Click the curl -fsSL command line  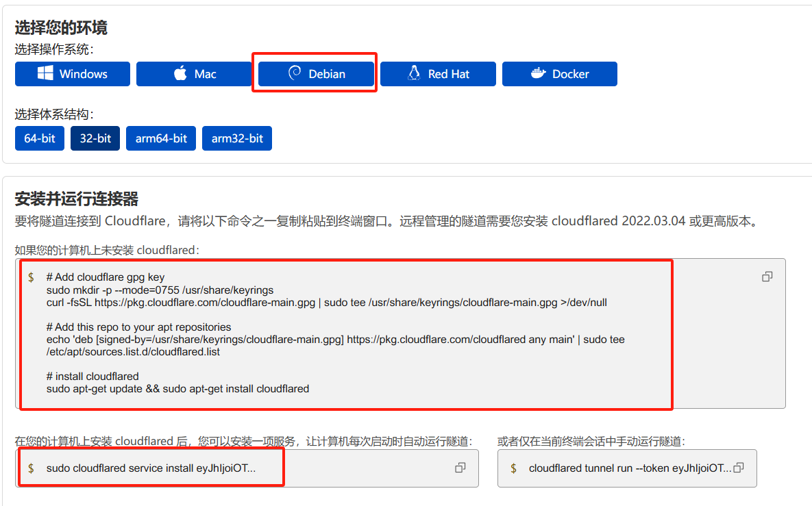coord(326,302)
